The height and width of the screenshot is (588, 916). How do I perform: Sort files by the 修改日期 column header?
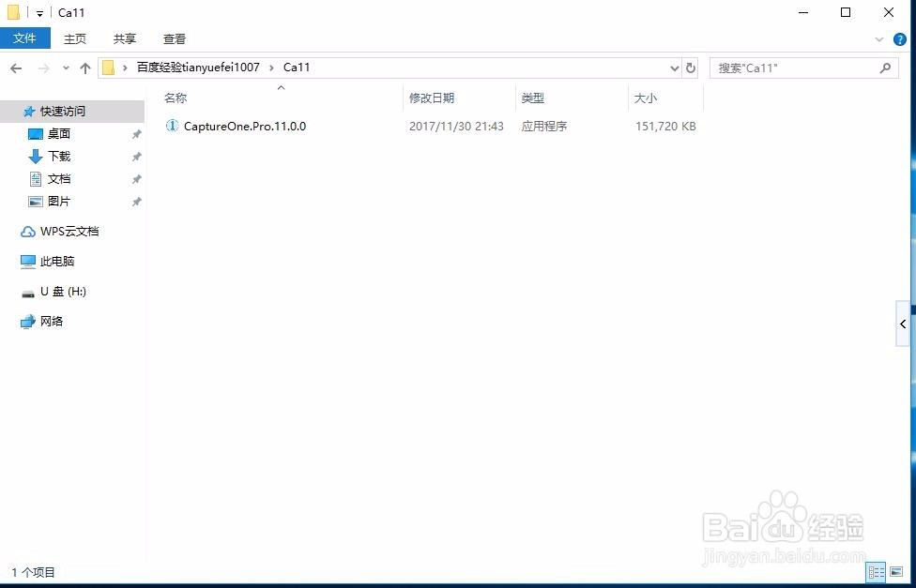432,97
